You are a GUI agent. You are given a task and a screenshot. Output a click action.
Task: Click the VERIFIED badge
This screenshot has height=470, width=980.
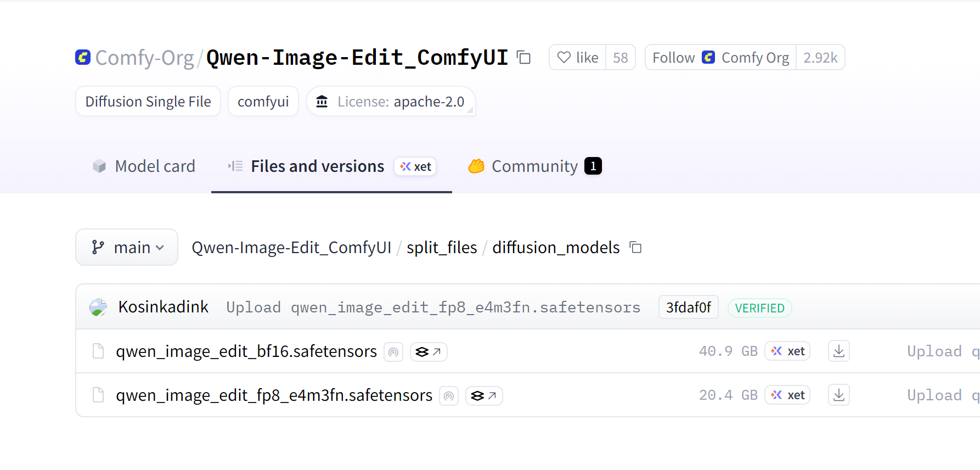760,308
